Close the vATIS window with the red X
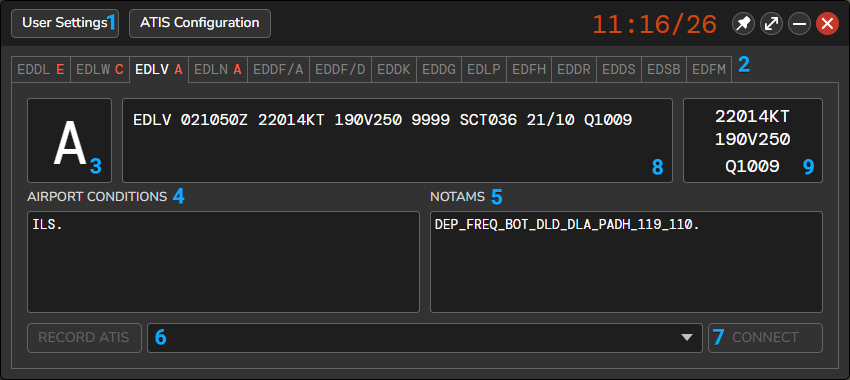850x380 pixels. (827, 24)
